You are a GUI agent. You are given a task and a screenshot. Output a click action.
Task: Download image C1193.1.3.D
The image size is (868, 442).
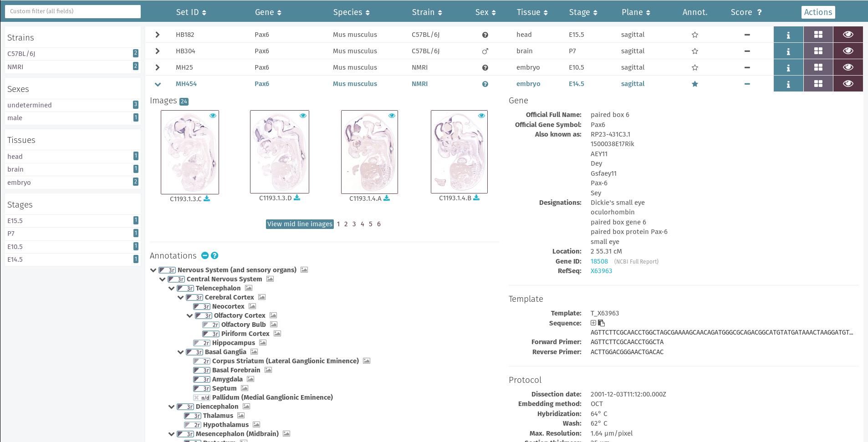[297, 198]
